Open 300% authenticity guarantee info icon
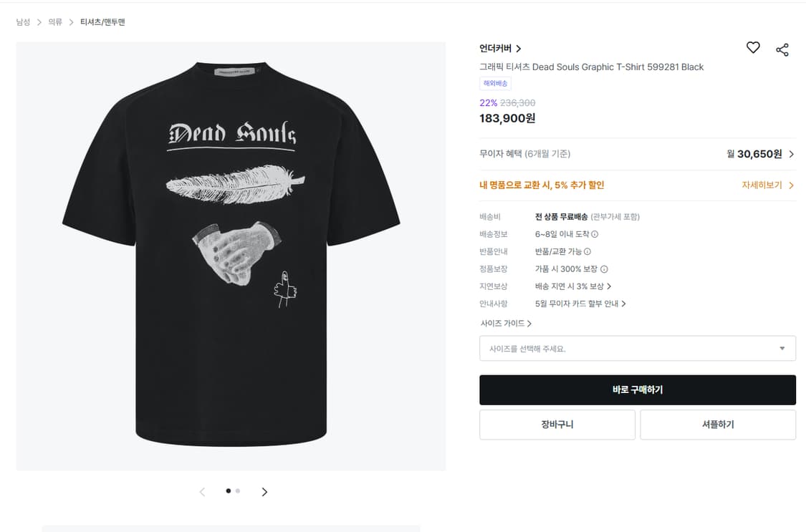 604,269
